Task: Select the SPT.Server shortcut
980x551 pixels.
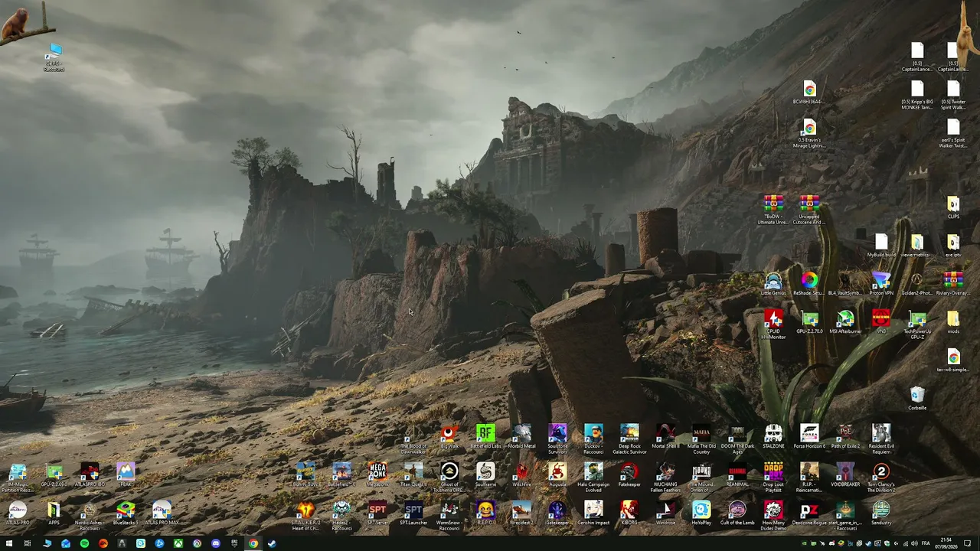Action: pyautogui.click(x=377, y=514)
